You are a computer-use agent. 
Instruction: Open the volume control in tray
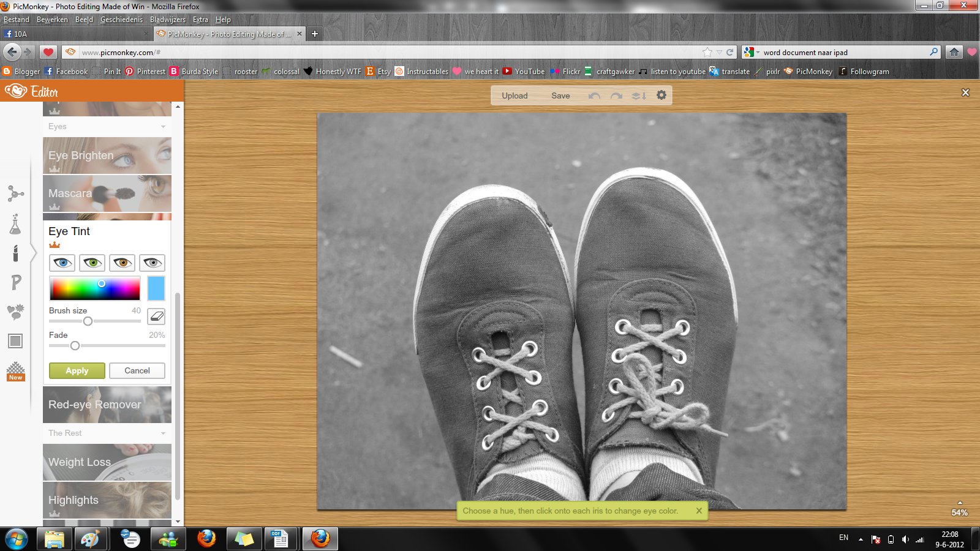pos(905,539)
